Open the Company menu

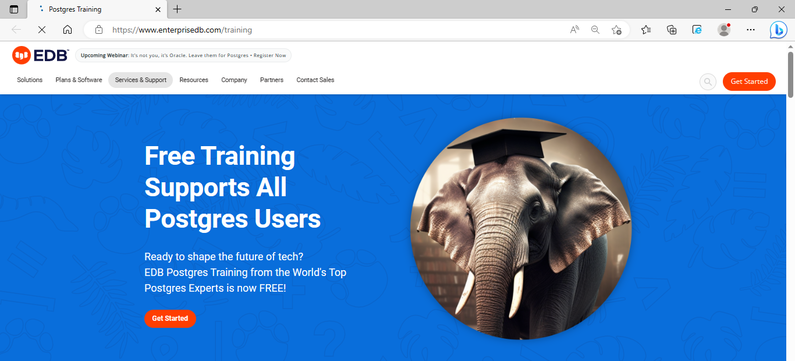[x=234, y=80]
